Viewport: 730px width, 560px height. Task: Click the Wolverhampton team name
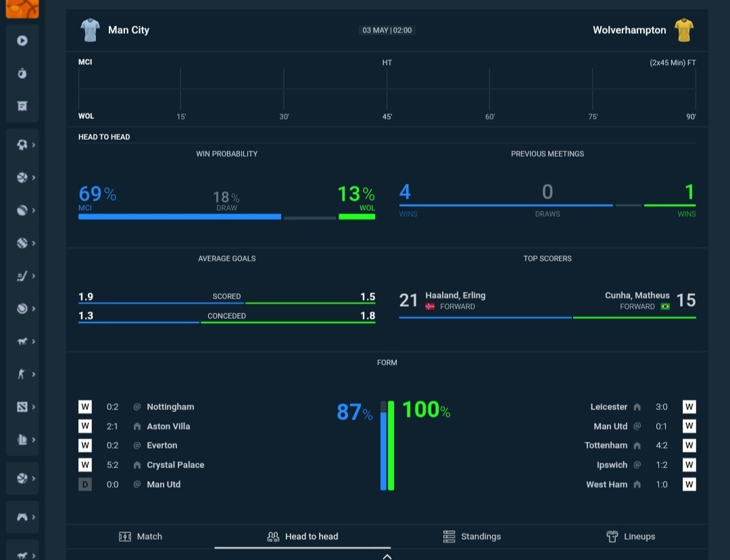pyautogui.click(x=629, y=30)
